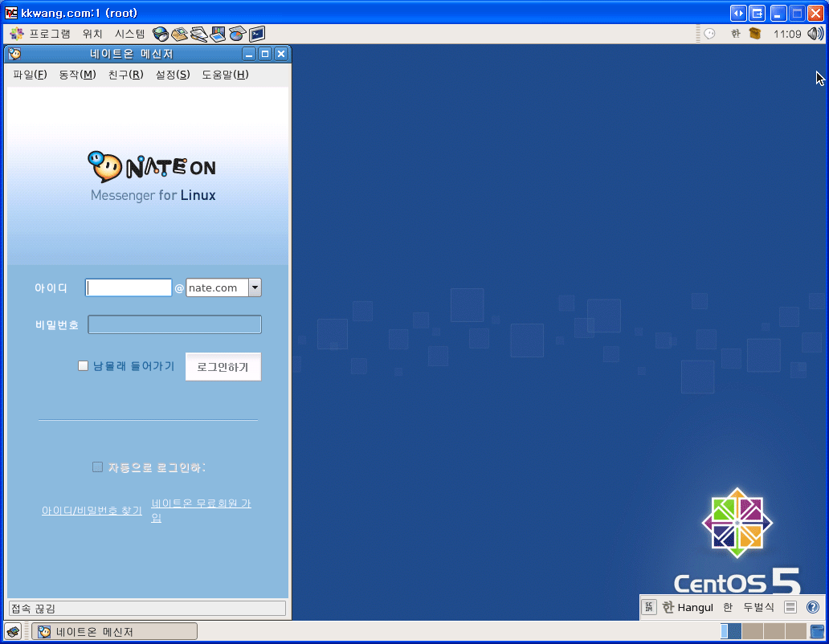Click the 11:09 clock in top panel
The height and width of the screenshot is (644, 829).
(787, 35)
